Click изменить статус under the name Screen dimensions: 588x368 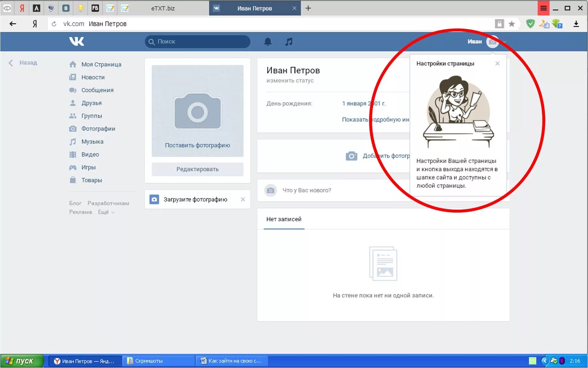point(290,80)
